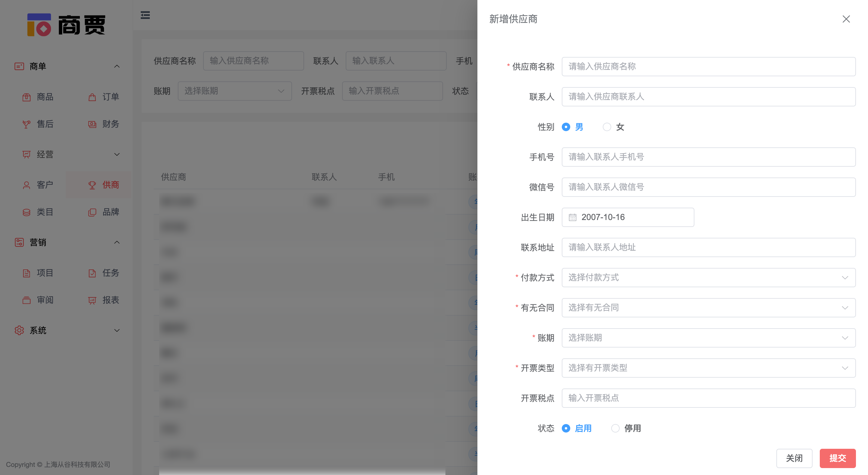Close the drawer using 关闭 button
Viewport: 868px width, 475px height.
pyautogui.click(x=794, y=458)
